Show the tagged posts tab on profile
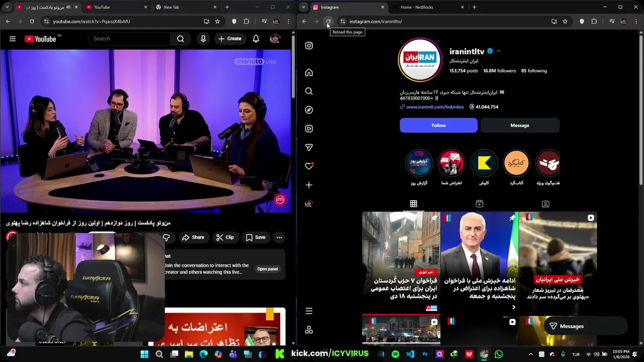 pos(545,204)
